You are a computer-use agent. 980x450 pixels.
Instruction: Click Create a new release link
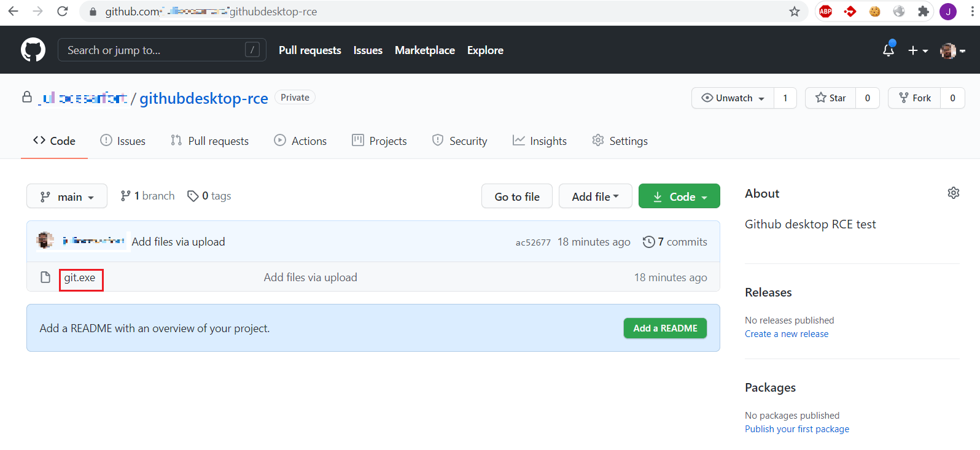(787, 334)
